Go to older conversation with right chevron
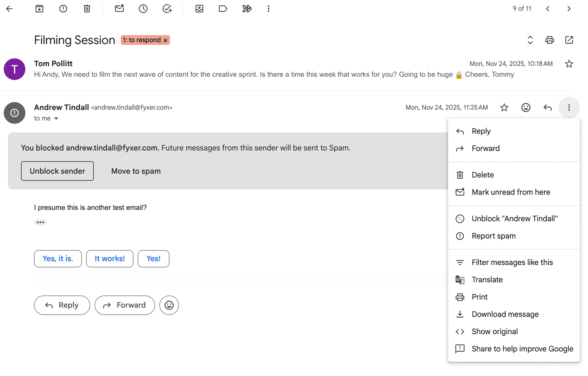Image resolution: width=588 pixels, height=376 pixels. pos(569,9)
